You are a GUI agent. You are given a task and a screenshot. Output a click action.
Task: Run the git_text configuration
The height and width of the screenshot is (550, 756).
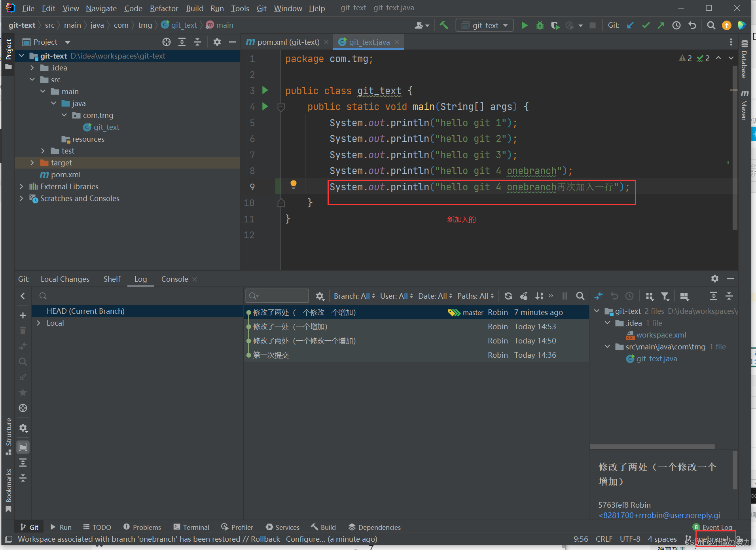(x=525, y=25)
